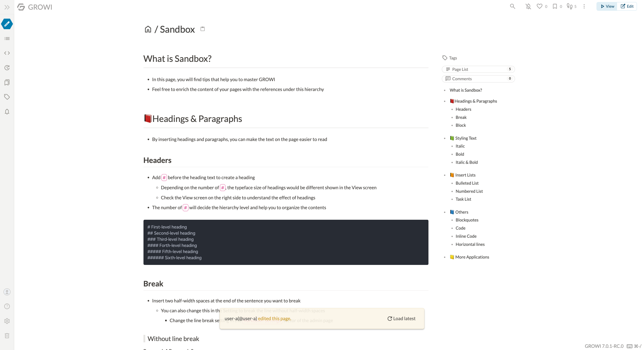The image size is (644, 350).
Task: Expand the Headings & Paragraphs section
Action: pos(446,101)
